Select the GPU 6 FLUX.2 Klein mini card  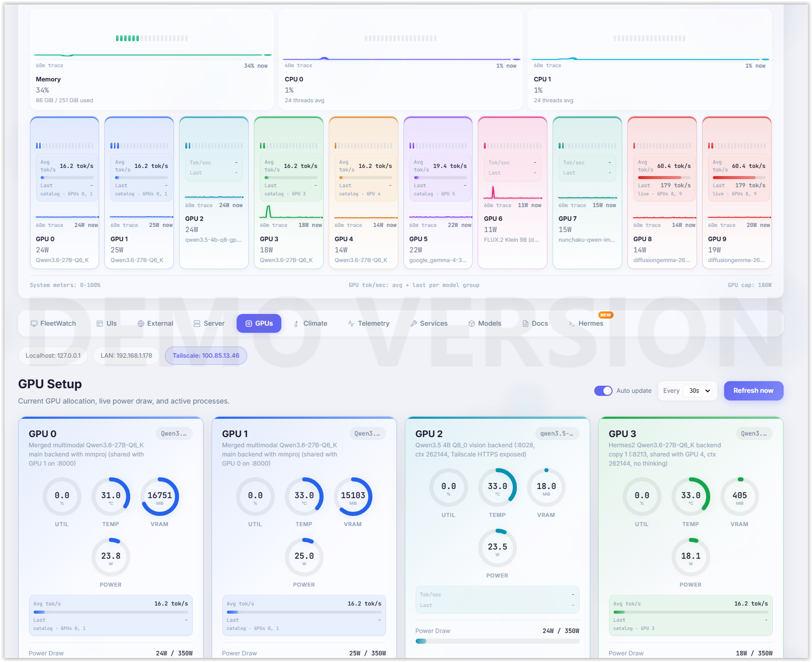[x=512, y=192]
